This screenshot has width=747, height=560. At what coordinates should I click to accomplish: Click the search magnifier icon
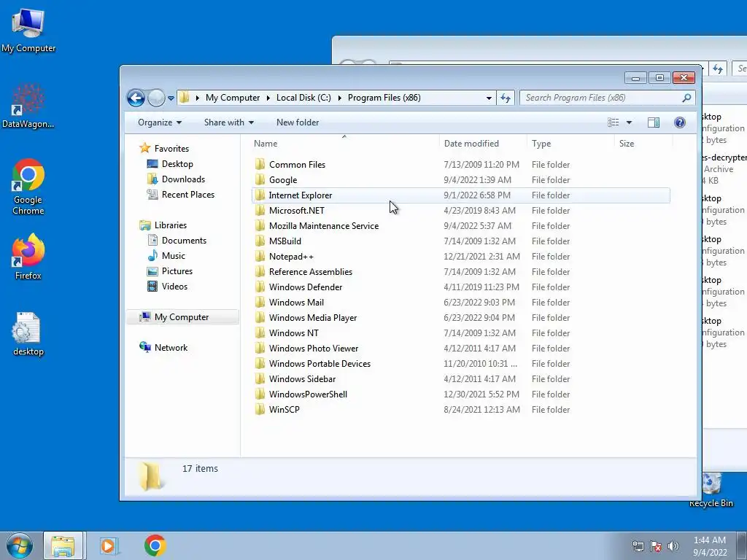coord(686,98)
